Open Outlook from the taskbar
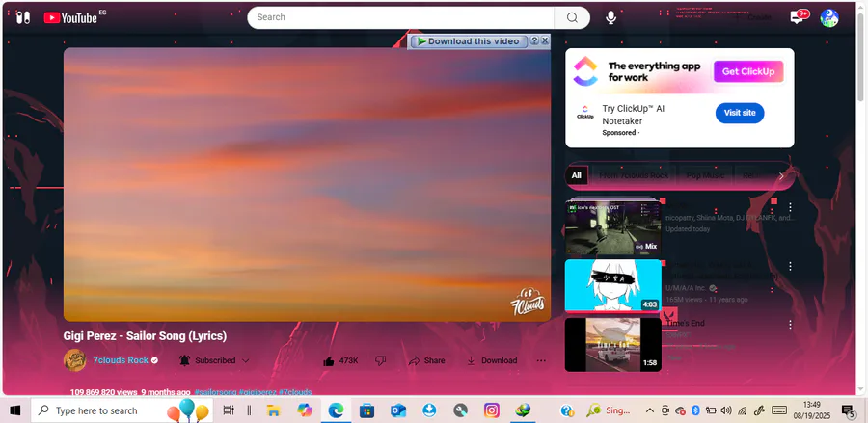Image resolution: width=868 pixels, height=423 pixels. (x=398, y=410)
